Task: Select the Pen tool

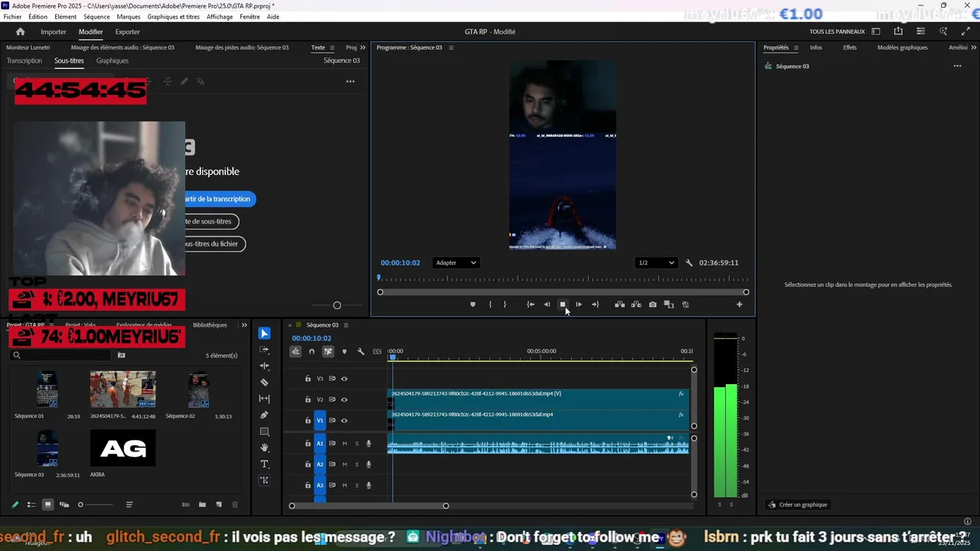Action: [x=264, y=415]
